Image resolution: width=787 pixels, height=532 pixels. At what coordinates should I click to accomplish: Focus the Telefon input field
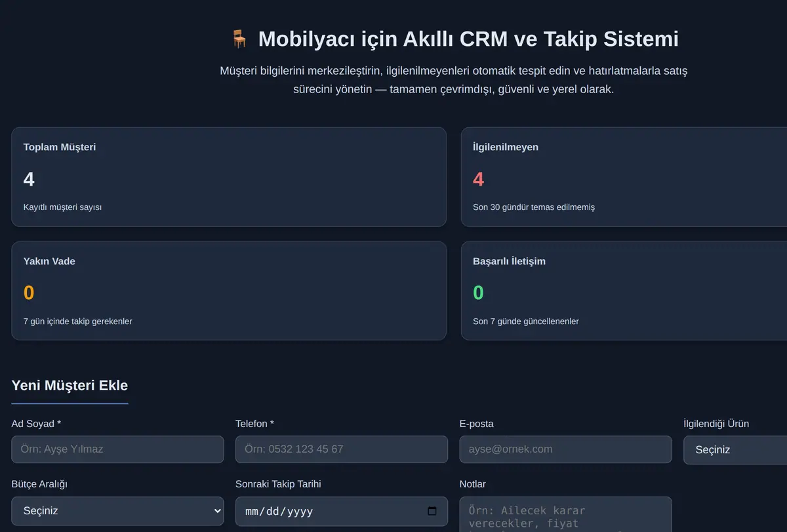[x=342, y=449]
